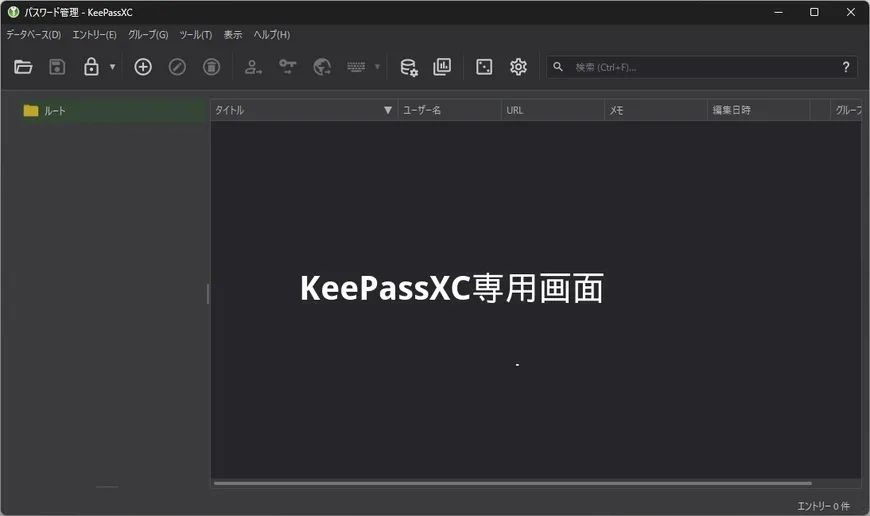The image size is (870, 516).
Task: Sort by タイトル column header
Action: coord(304,110)
